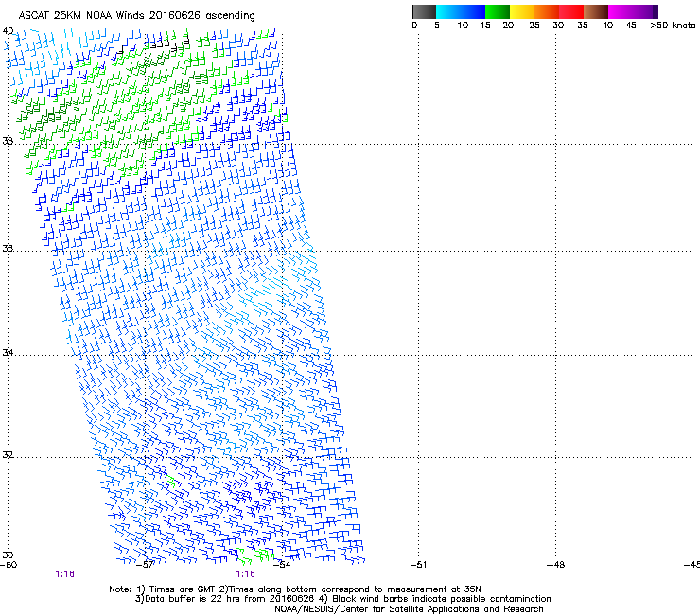This screenshot has width=700, height=615.
Task: Click the gray 0-5 knots color segment
Action: tap(424, 11)
